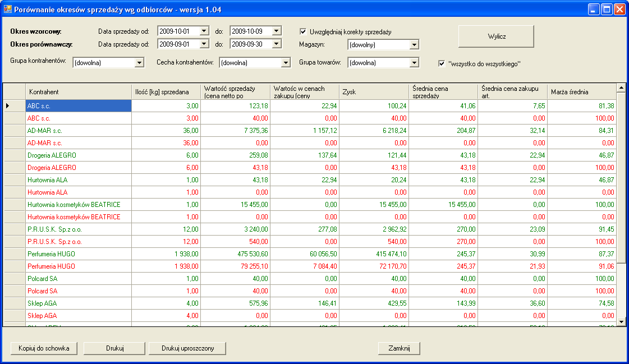The image size is (629, 364).
Task: Select the red 'Sklep AGA' cell
Action: click(x=79, y=316)
